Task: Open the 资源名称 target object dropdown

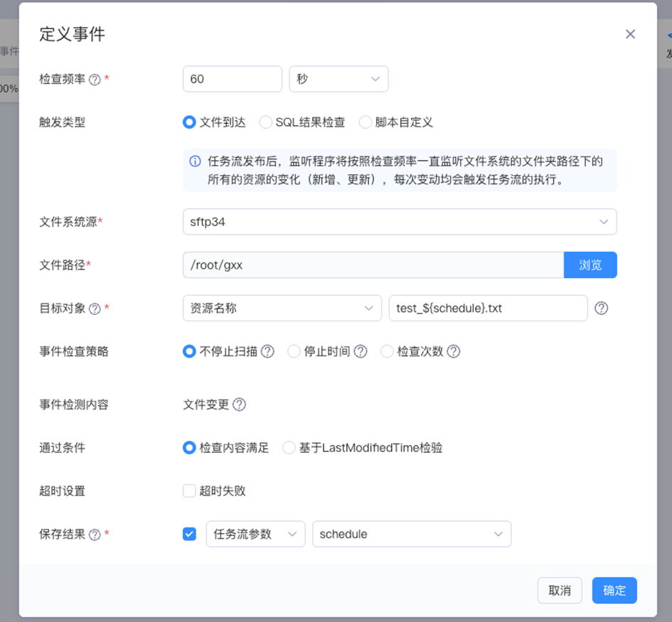Action: point(282,308)
